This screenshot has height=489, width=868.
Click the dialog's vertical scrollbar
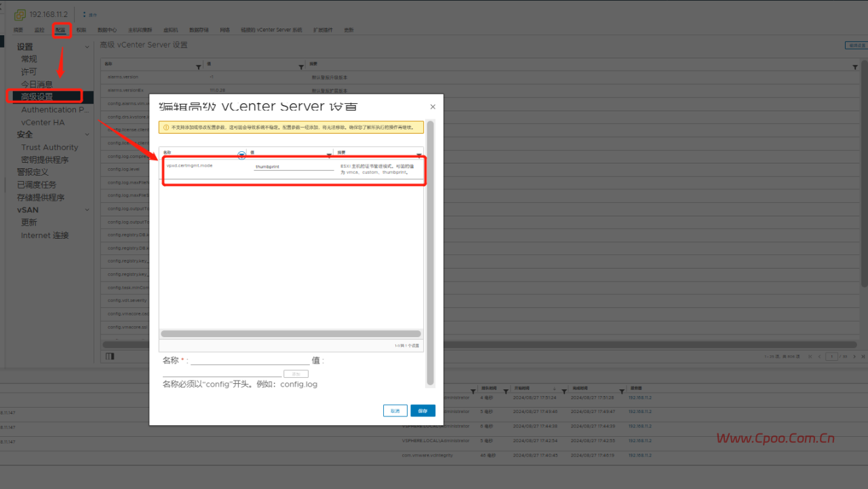point(430,252)
